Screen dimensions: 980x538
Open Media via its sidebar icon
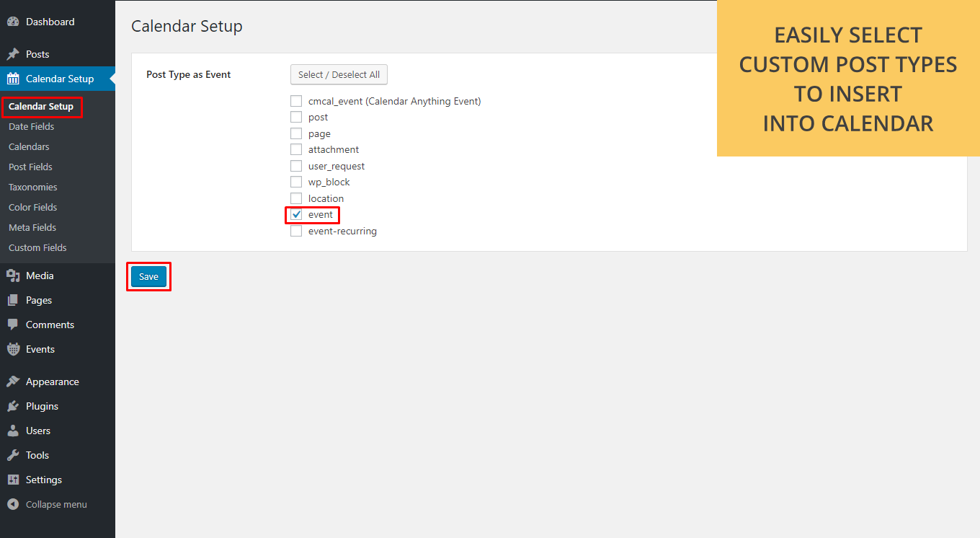13,275
